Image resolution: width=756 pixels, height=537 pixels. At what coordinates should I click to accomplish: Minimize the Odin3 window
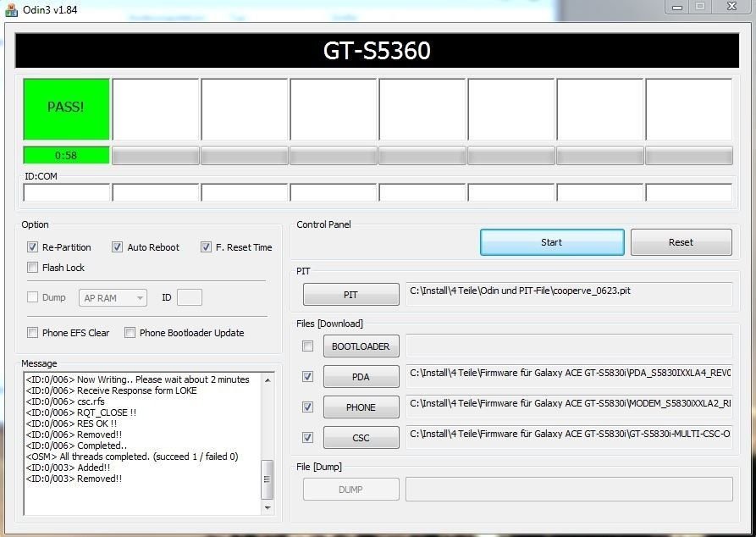677,7
